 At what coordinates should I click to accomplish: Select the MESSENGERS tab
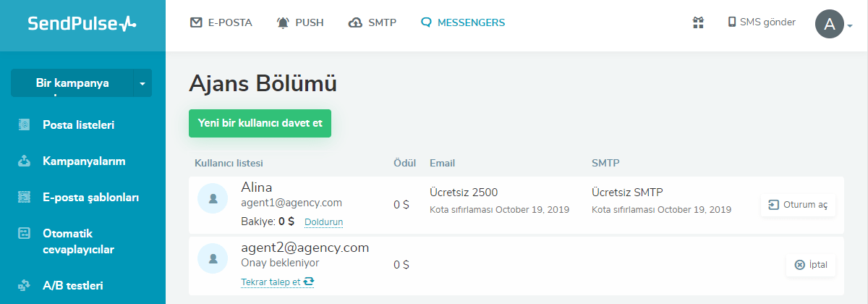point(463,22)
